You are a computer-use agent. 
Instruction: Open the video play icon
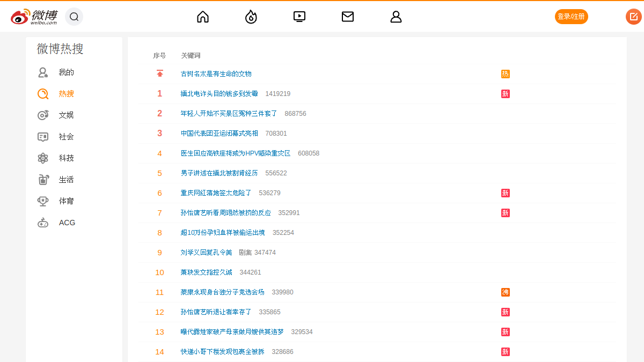[x=299, y=17]
